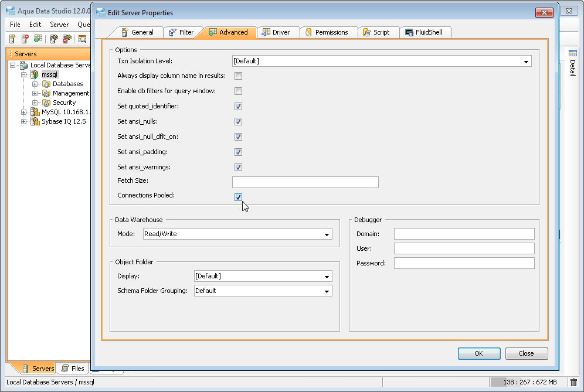Image resolution: width=584 pixels, height=392 pixels.
Task: Click the magnifier search toolbar icon
Action: coord(82,39)
